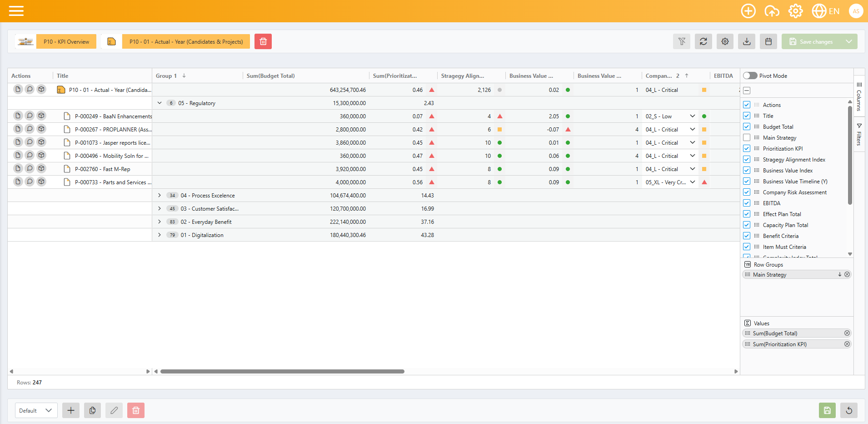Open comment icon for P-000267 row

30,129
